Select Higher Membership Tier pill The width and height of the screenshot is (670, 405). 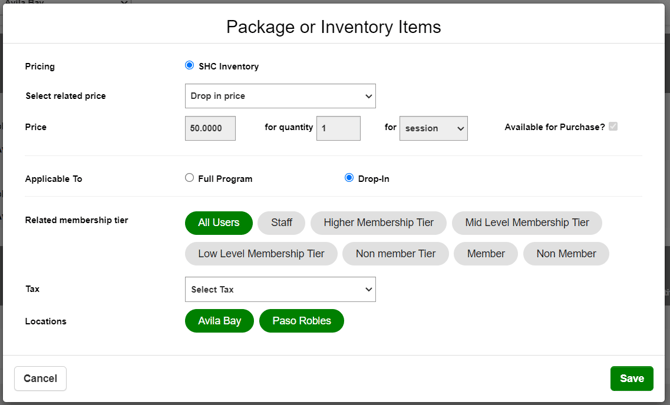pyautogui.click(x=379, y=223)
